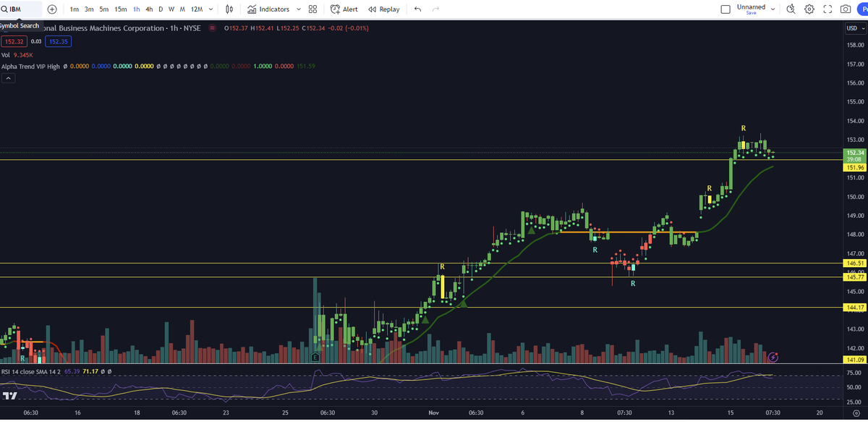The width and height of the screenshot is (868, 422).
Task: Click the blue Publish button
Action: pos(863,9)
